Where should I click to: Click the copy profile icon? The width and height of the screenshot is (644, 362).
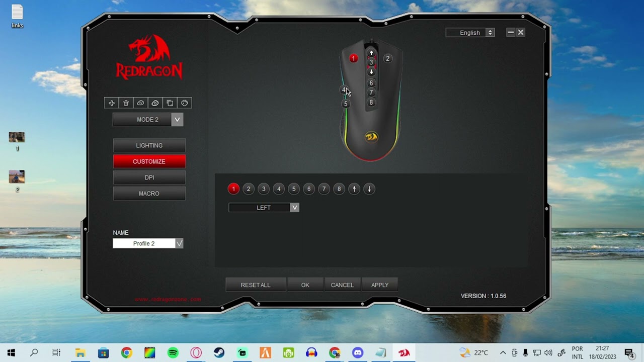pos(170,103)
